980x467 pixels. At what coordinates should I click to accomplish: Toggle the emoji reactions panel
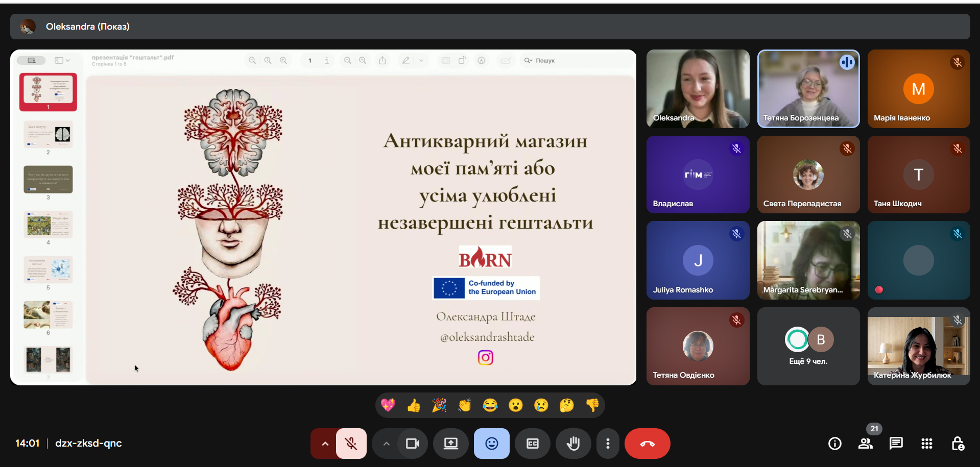click(x=491, y=444)
